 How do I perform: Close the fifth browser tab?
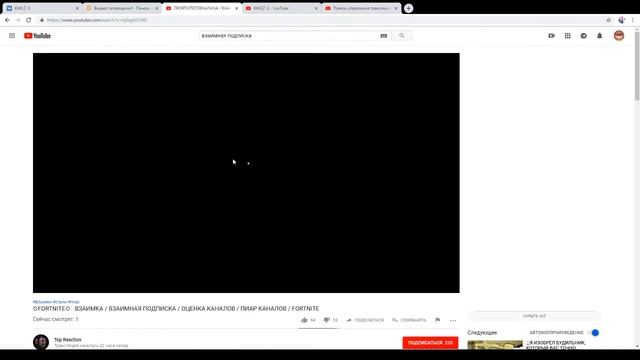(x=396, y=8)
